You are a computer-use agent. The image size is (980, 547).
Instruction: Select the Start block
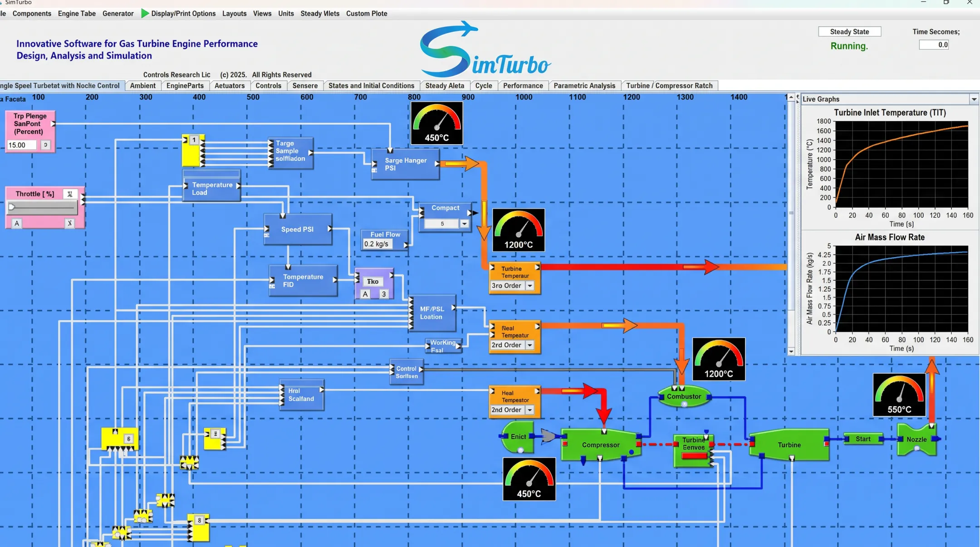pos(863,439)
